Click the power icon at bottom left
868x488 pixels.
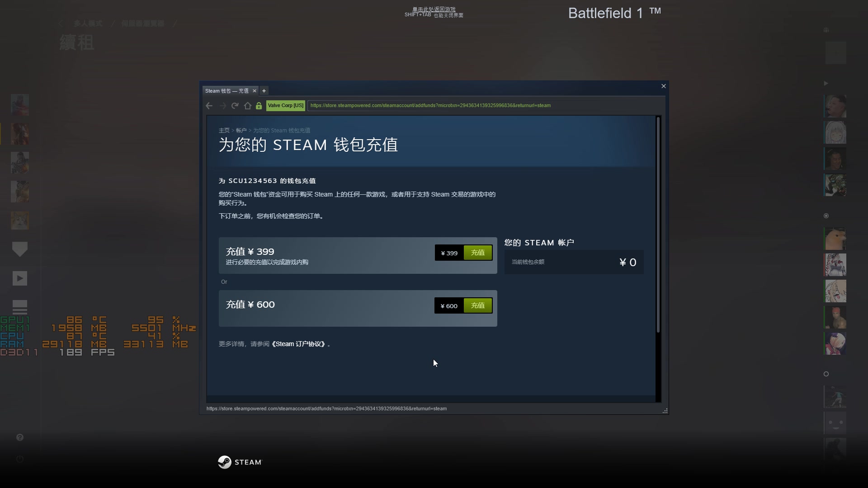tap(20, 459)
